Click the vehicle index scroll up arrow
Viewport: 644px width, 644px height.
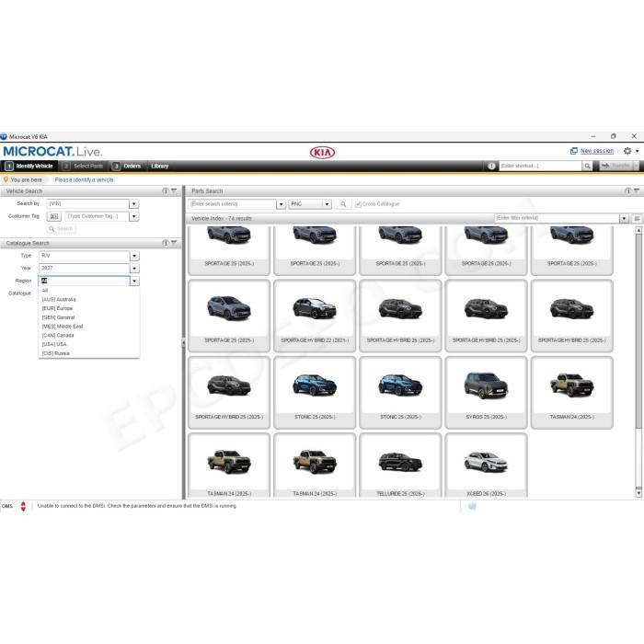point(638,231)
